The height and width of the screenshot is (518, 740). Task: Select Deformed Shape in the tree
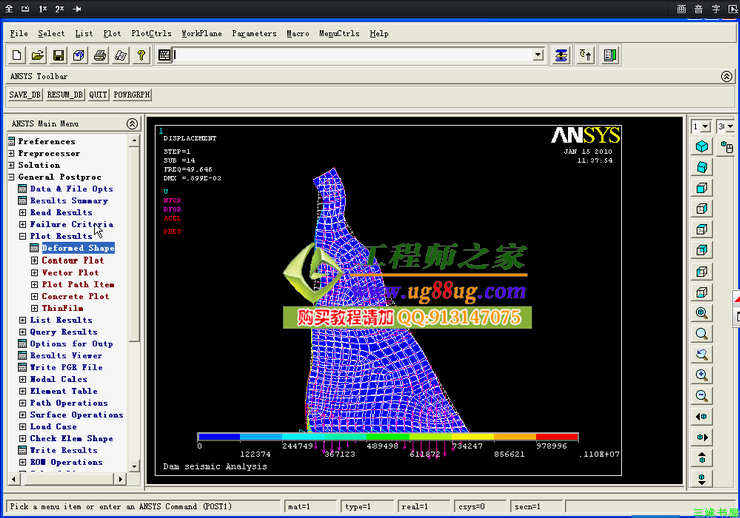78,248
